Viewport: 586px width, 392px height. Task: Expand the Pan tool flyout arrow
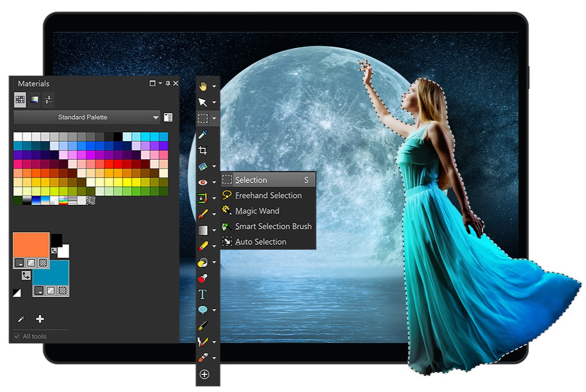coord(214,86)
